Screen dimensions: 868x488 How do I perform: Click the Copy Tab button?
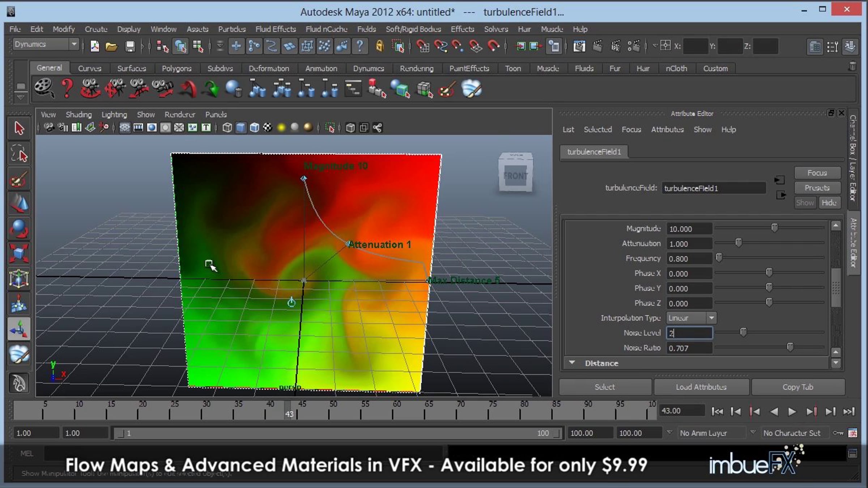click(x=798, y=387)
